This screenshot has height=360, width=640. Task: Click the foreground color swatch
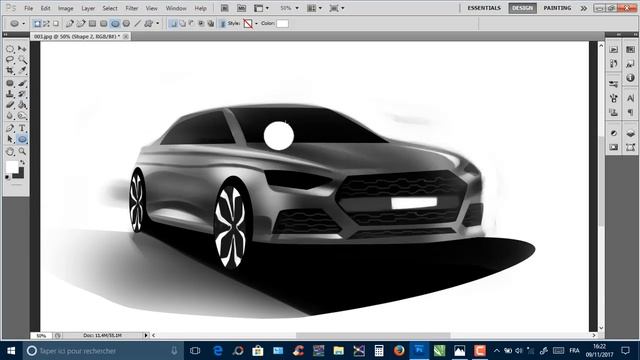pyautogui.click(x=12, y=167)
